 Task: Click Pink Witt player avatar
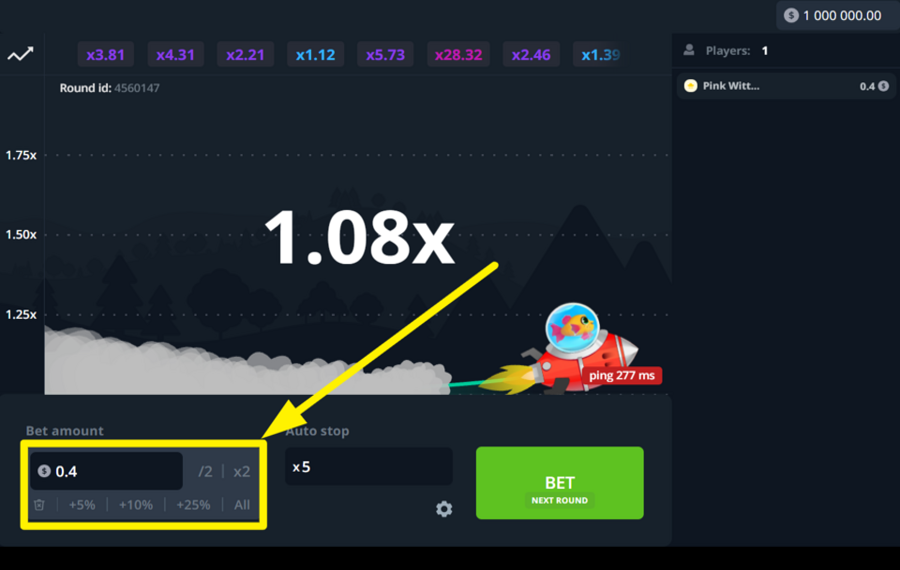pyautogui.click(x=690, y=86)
